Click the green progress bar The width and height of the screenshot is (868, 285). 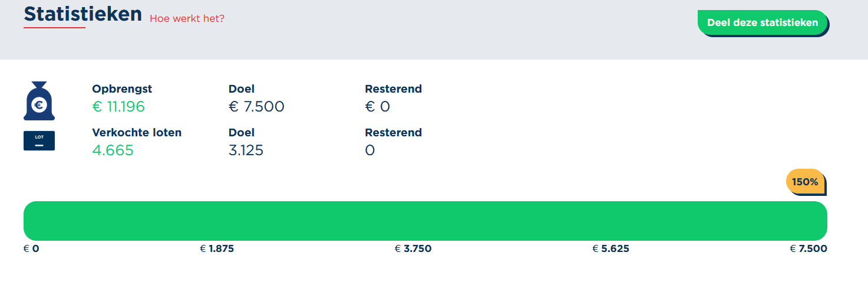point(425,221)
